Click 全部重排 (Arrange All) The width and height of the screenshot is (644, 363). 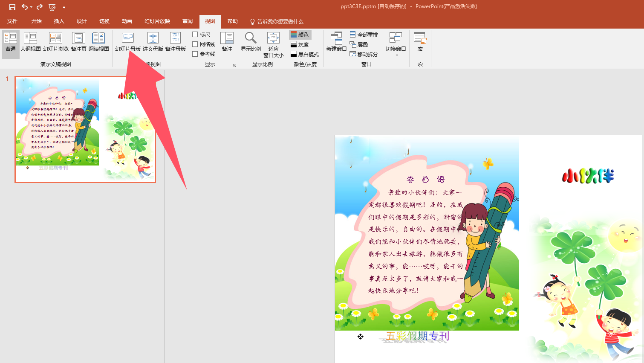[x=363, y=34]
